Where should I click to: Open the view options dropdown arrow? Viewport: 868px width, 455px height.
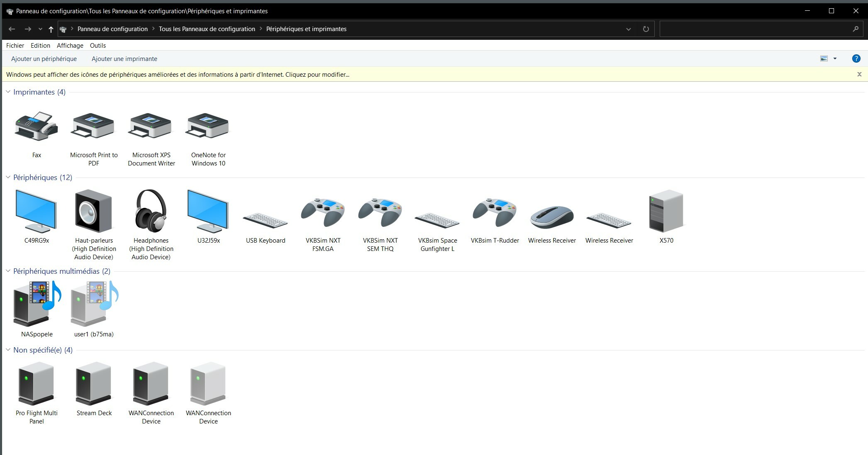[x=835, y=58]
